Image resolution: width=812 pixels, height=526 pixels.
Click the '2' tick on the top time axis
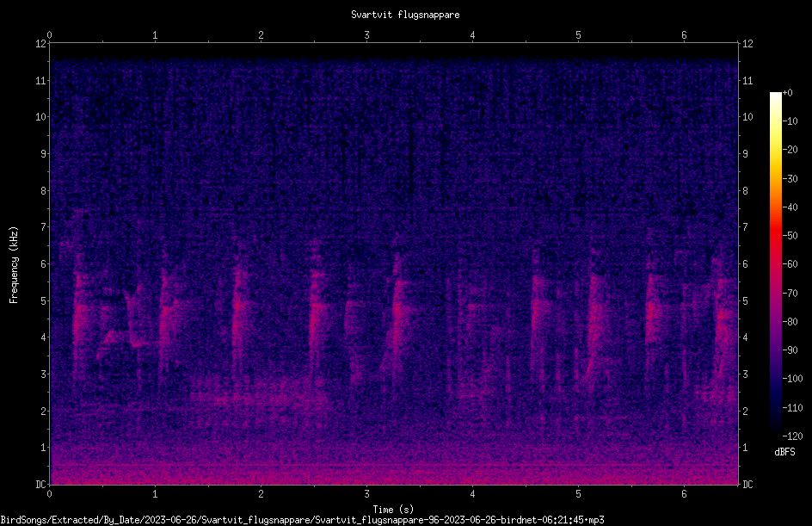coord(261,35)
